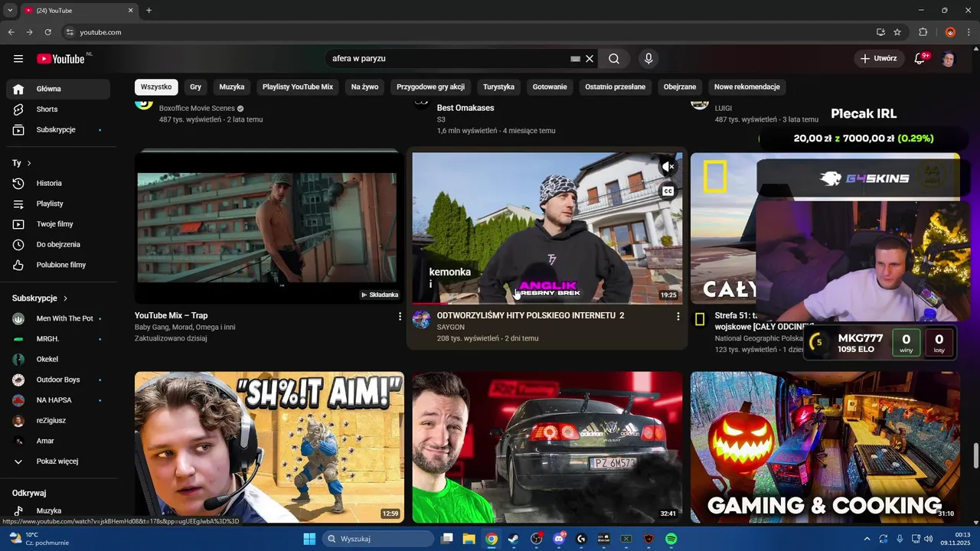
Task: Open Subskrypcje in the sidebar
Action: point(58,130)
